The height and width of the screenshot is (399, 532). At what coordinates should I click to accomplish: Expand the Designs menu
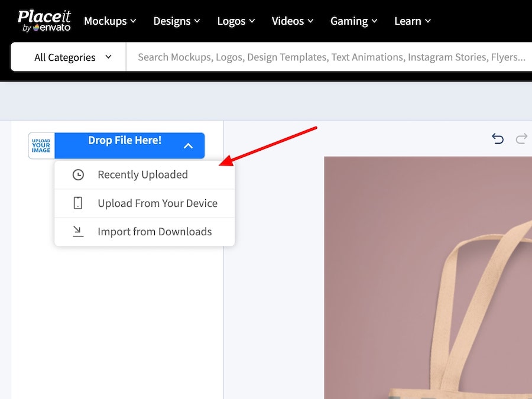coord(176,21)
